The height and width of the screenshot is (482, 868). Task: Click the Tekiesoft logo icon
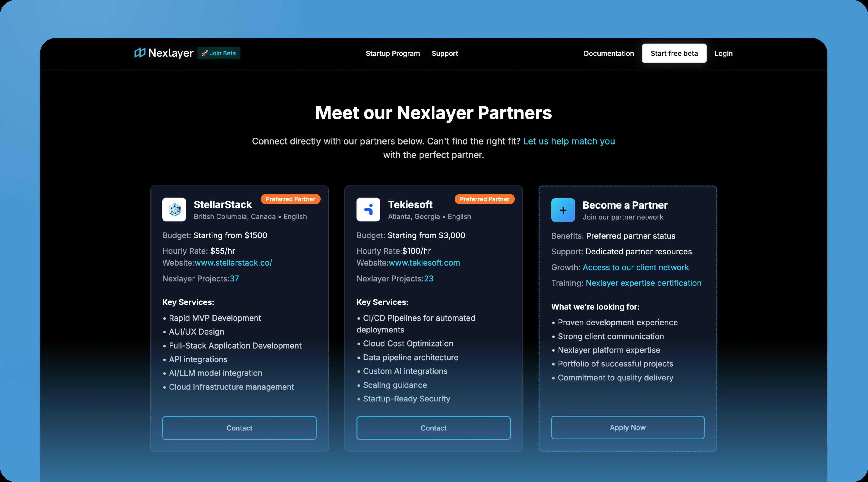coord(368,210)
